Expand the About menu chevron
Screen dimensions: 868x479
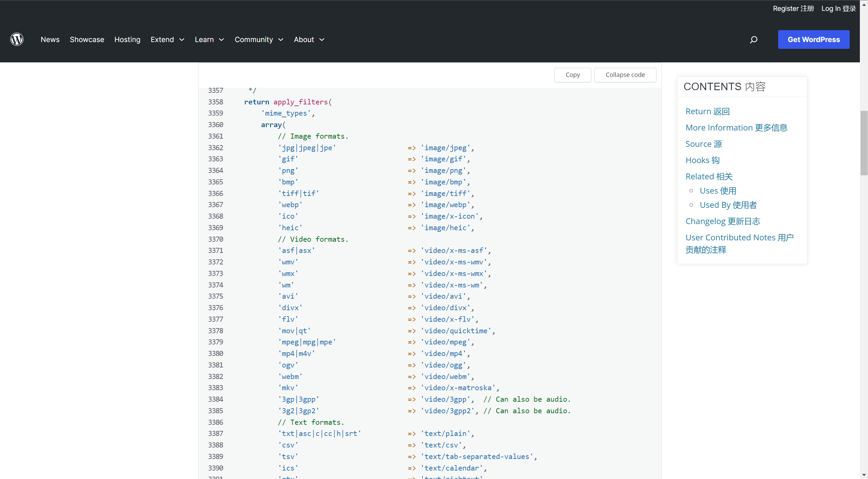[x=322, y=40]
